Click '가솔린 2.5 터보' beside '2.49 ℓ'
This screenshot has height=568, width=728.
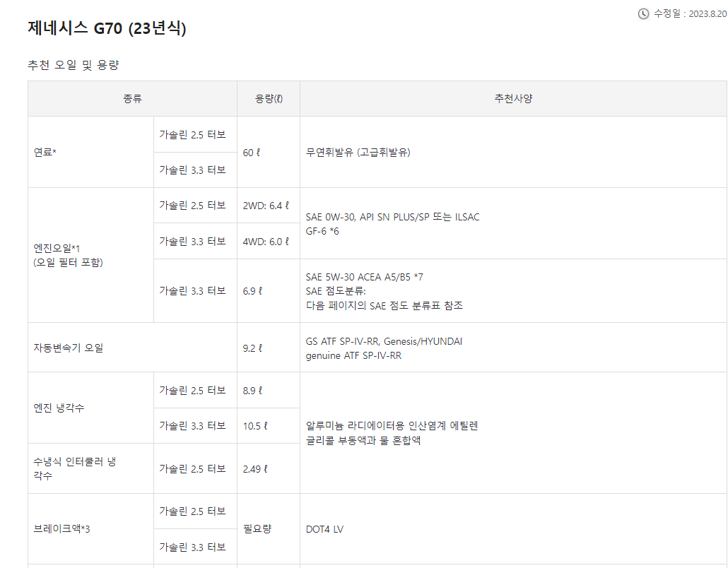coord(192,468)
